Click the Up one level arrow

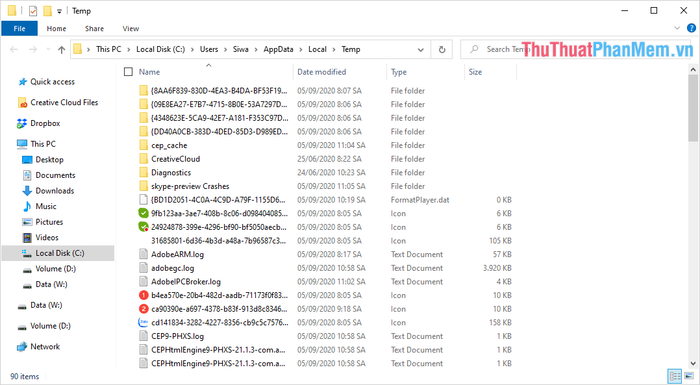(62, 50)
